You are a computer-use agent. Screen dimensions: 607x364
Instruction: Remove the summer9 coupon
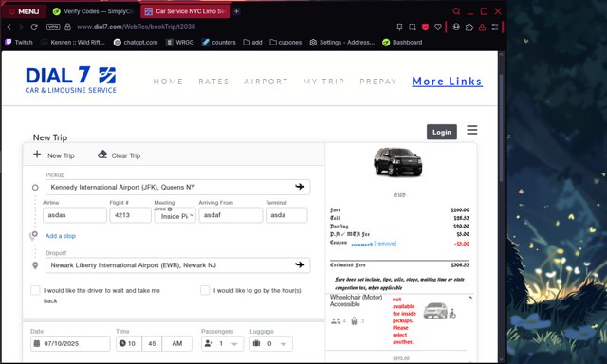[x=385, y=244]
